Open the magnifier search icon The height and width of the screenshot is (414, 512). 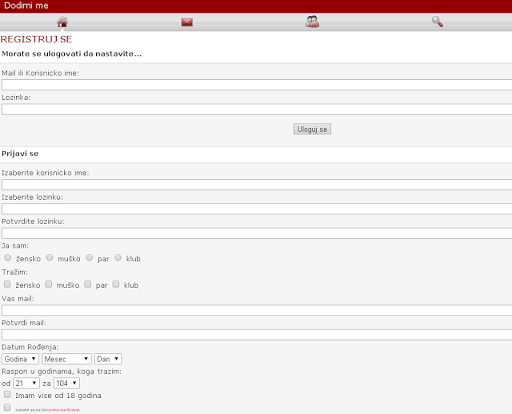point(437,22)
